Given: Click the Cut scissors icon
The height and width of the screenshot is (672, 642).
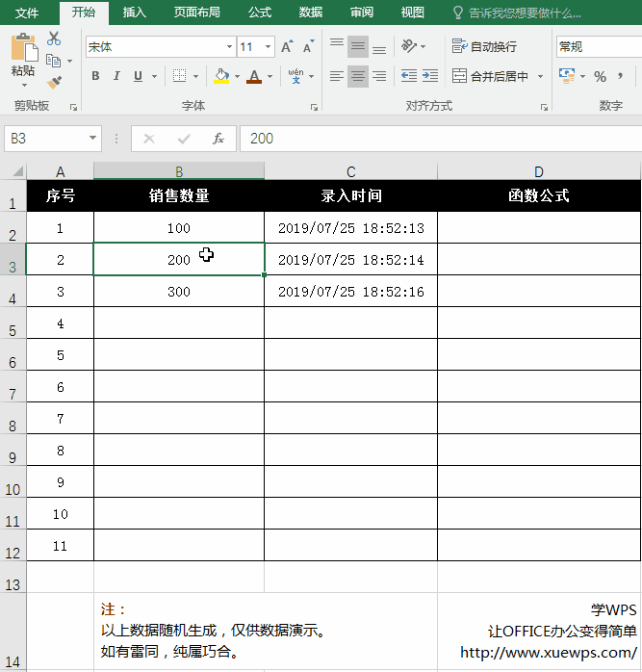Looking at the screenshot, I should [x=54, y=39].
